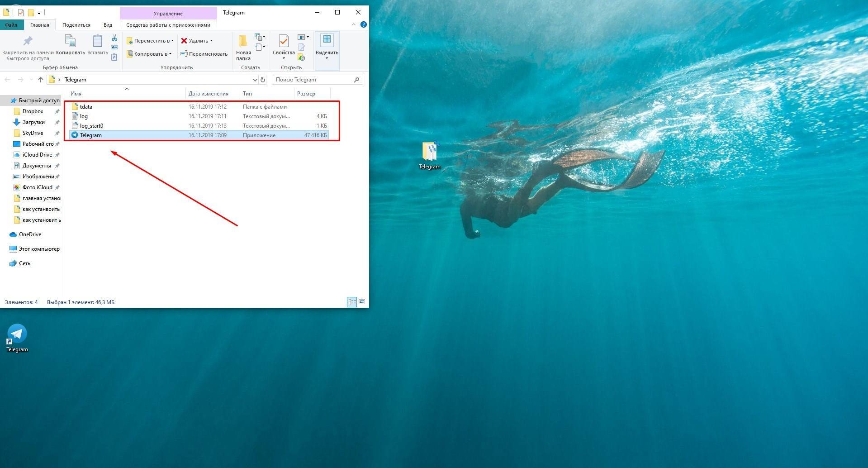Open the Вид ribbon tab
This screenshot has width=868, height=468.
tap(108, 25)
